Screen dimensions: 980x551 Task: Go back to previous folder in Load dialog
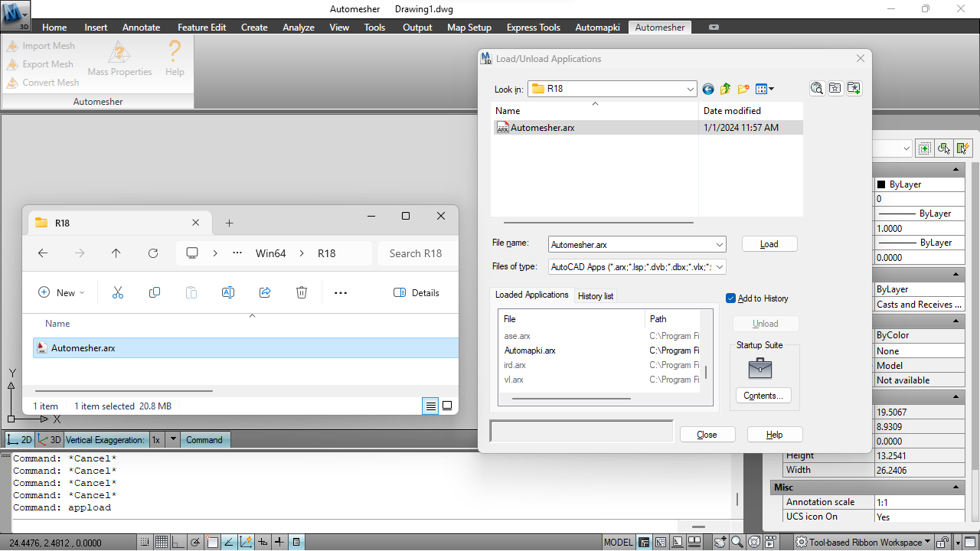(x=707, y=89)
